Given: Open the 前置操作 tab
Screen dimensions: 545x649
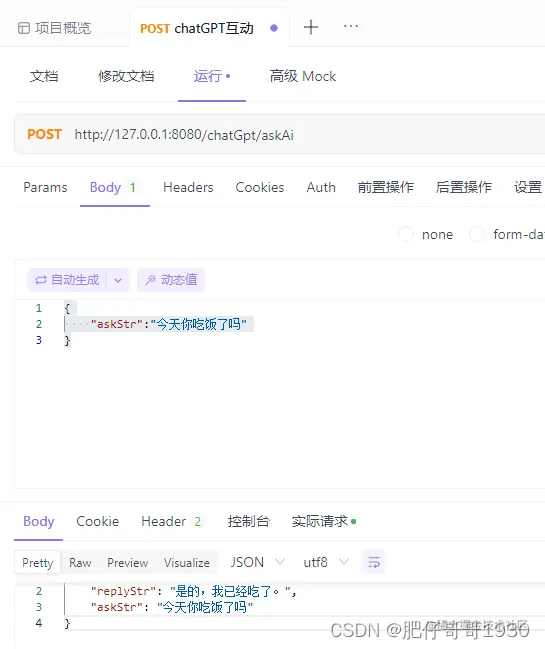Looking at the screenshot, I should point(386,187).
